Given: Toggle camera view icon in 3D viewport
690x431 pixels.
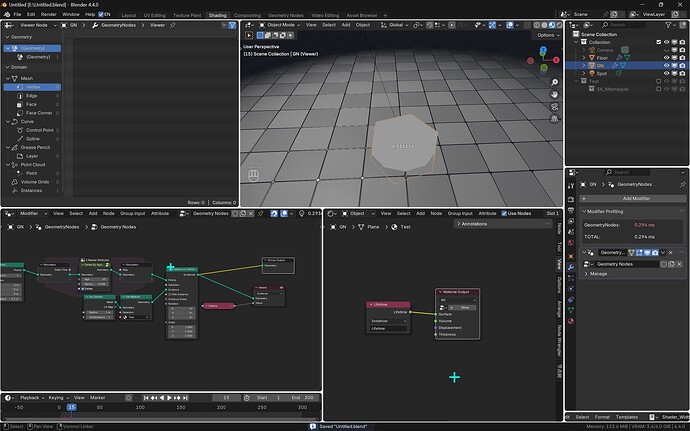Looking at the screenshot, I should [x=554, y=107].
